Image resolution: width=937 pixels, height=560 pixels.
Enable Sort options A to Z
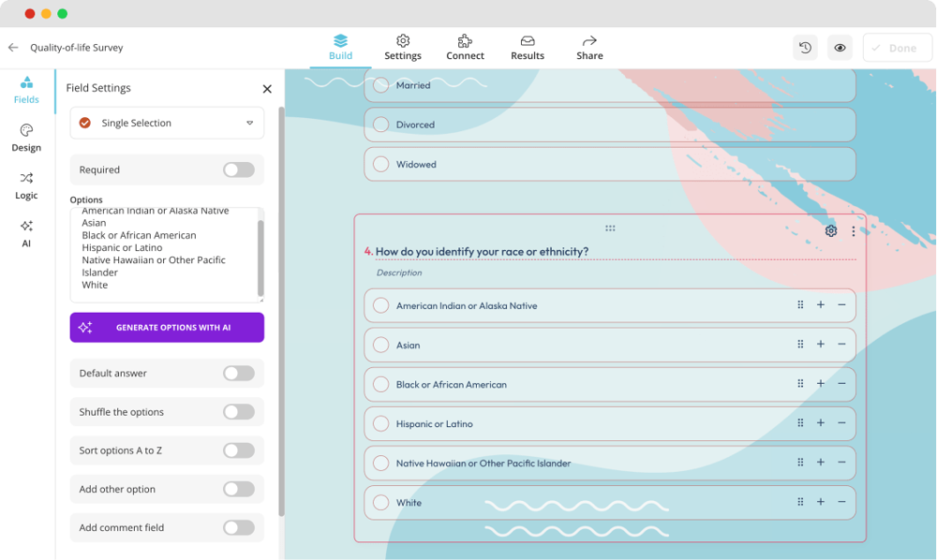pyautogui.click(x=239, y=450)
